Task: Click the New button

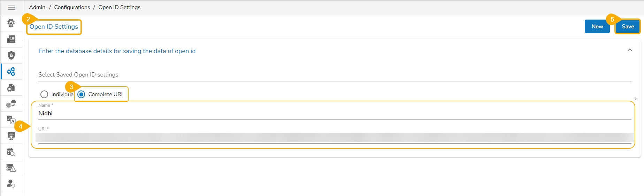Action: tap(597, 27)
